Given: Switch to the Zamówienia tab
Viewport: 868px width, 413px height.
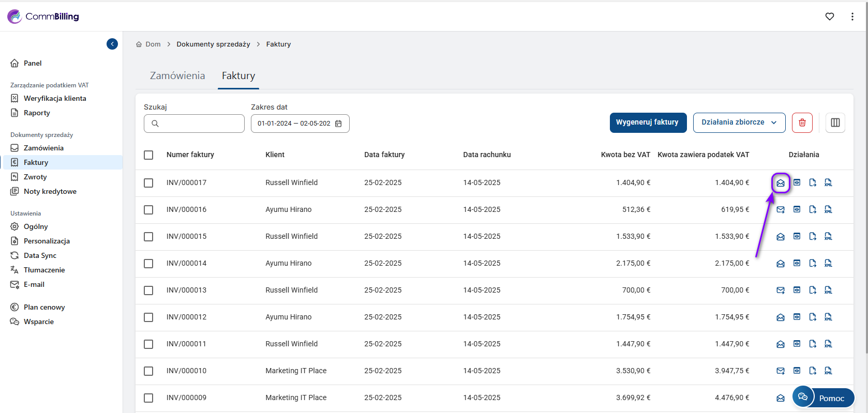Looking at the screenshot, I should tap(177, 76).
